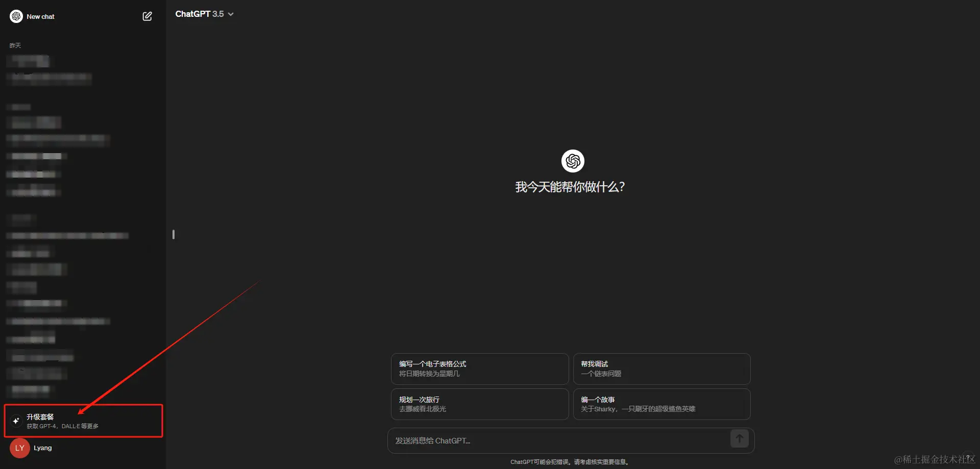The width and height of the screenshot is (980, 469).
Task: Select the 编写一个电子表格公式 suggestion card
Action: coord(480,368)
